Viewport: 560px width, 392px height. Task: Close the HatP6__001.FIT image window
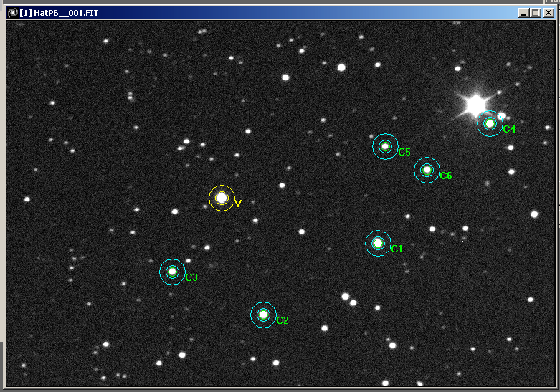(x=549, y=13)
